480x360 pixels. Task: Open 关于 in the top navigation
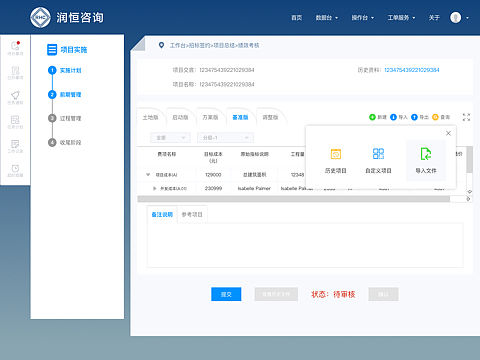coord(434,18)
